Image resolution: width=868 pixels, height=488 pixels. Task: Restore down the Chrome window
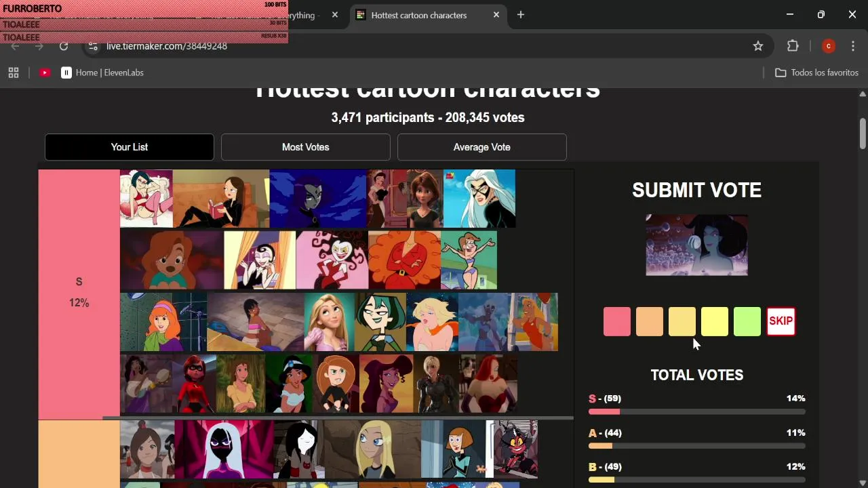point(821,15)
